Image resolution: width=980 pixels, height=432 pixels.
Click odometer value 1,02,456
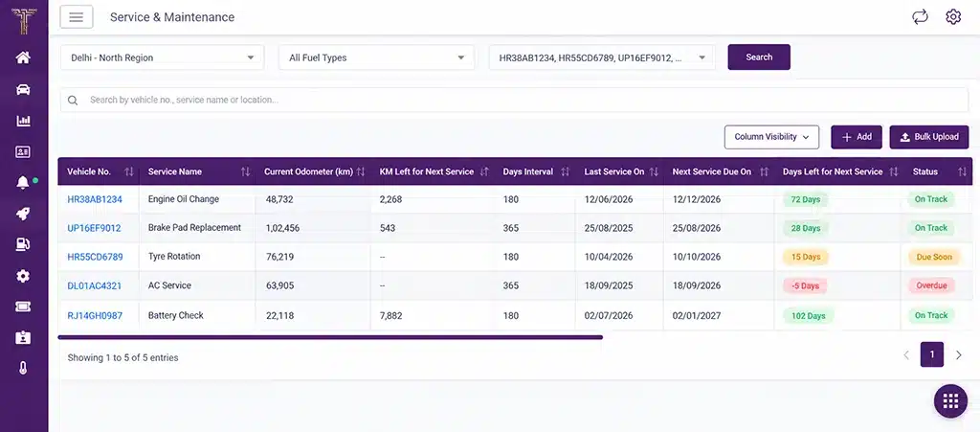click(x=282, y=228)
